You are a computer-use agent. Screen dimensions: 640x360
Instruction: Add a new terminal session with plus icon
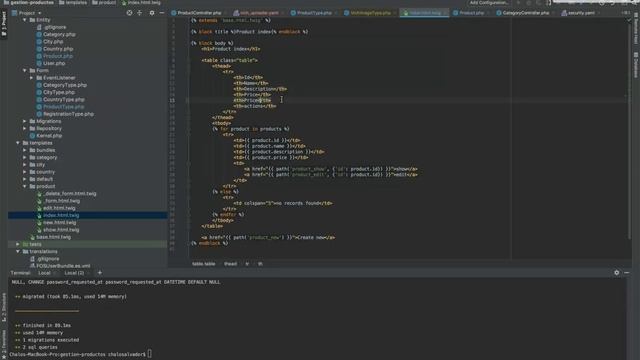pyautogui.click(x=100, y=273)
